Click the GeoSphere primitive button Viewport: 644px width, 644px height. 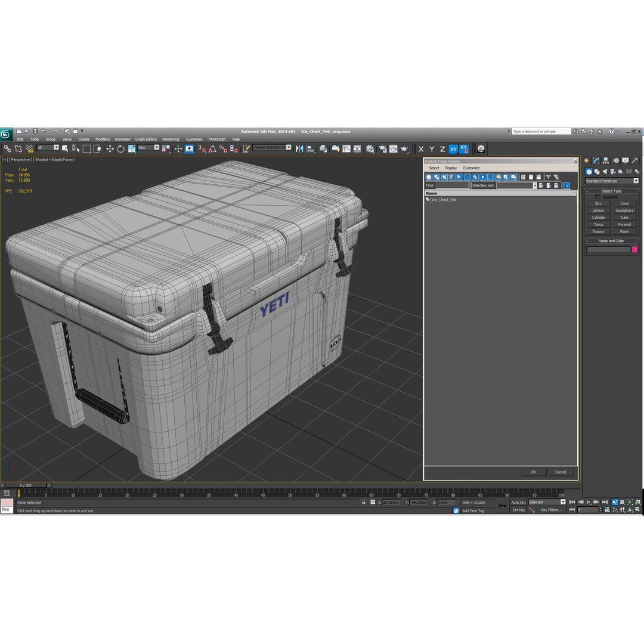[624, 210]
